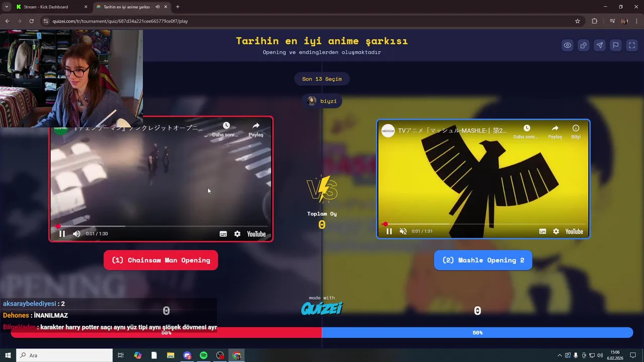Vote for (1) Chainsaw Man Opening
Viewport: 644px width, 362px height.
pyautogui.click(x=161, y=260)
